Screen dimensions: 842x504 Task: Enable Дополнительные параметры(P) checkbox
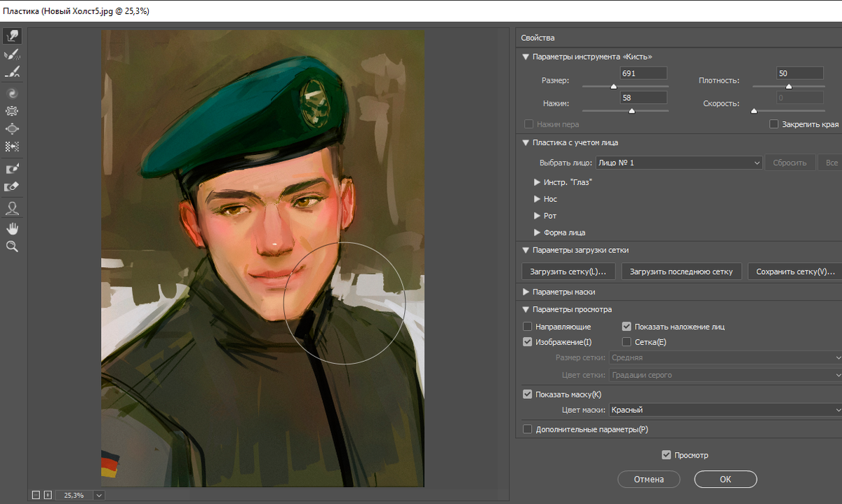[528, 429]
